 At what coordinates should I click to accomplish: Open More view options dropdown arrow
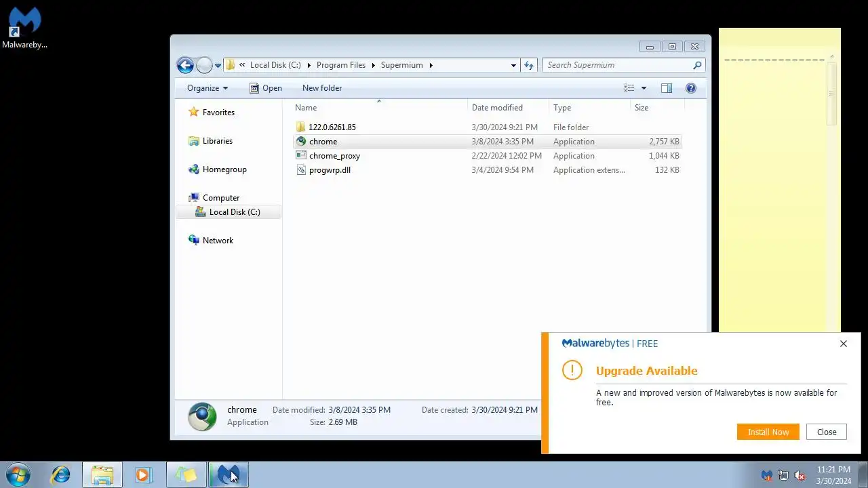click(x=644, y=88)
